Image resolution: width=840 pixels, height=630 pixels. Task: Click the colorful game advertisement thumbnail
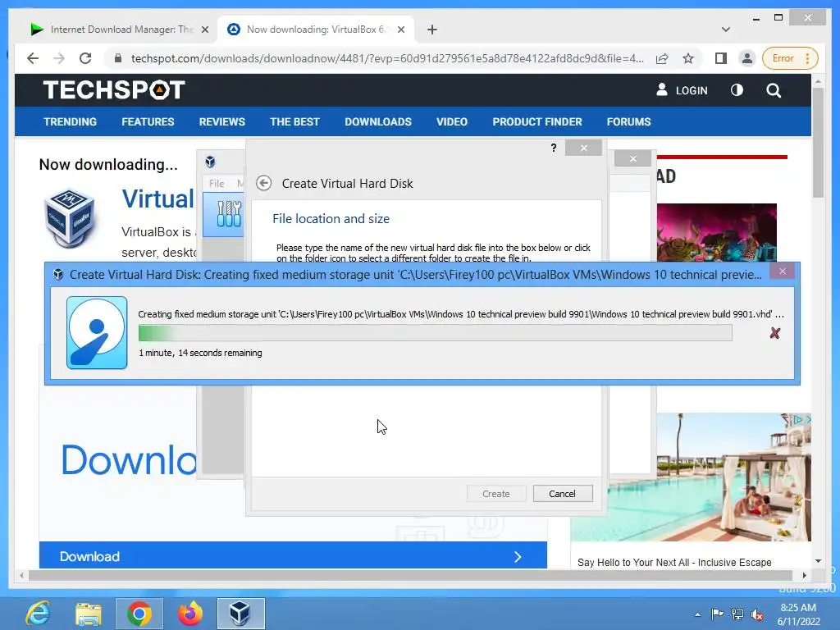click(x=716, y=232)
